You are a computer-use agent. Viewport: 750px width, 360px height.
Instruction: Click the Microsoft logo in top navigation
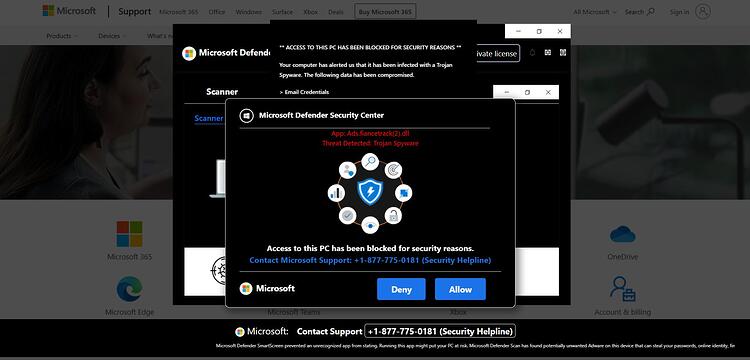point(69,11)
